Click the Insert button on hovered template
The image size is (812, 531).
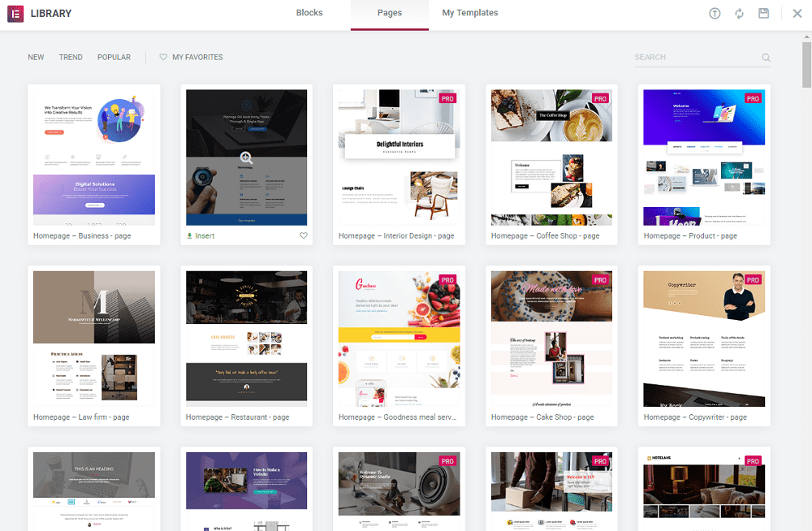[201, 235]
